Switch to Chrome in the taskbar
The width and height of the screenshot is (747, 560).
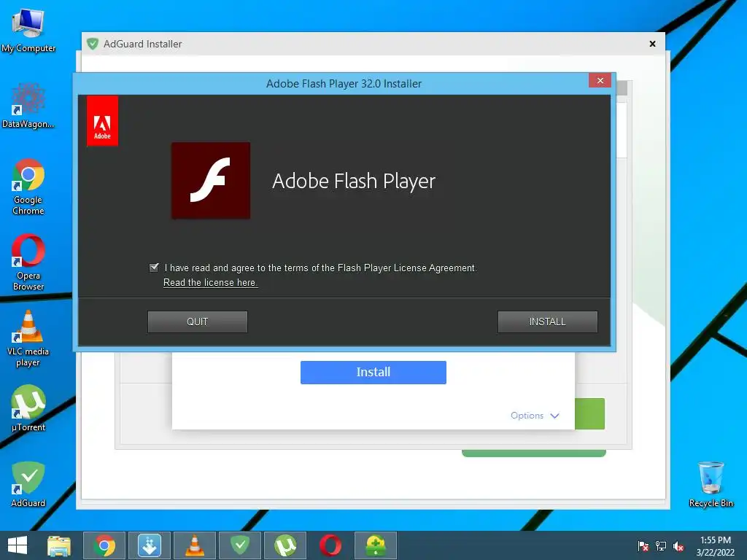coord(104,545)
